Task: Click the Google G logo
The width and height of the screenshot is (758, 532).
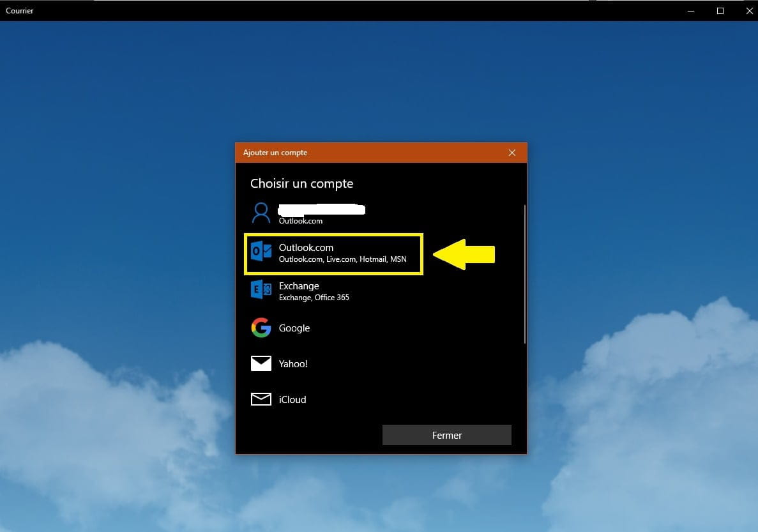Action: (261, 328)
